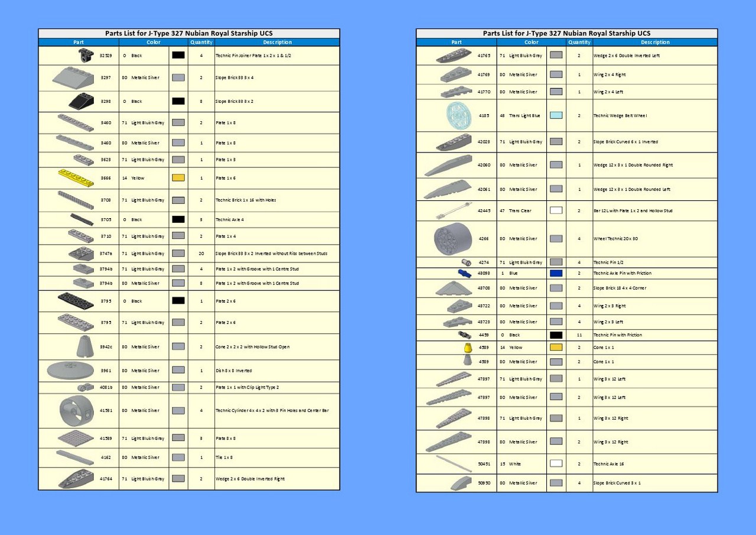Select the 'Technic Pin 1/2' description
756x535 pixels.
608,262
